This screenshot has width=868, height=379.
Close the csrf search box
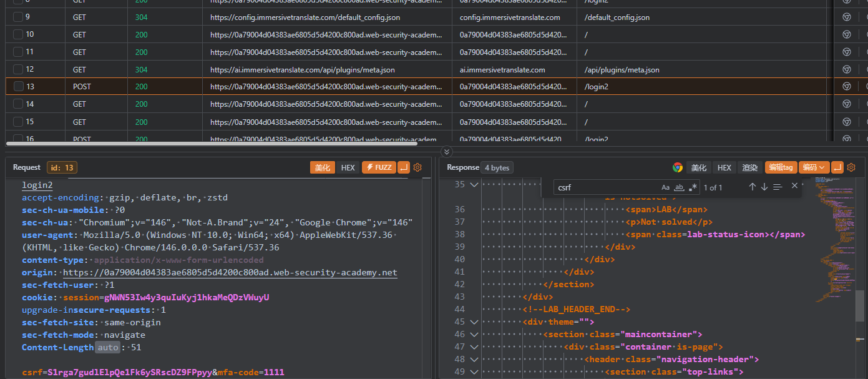point(794,186)
